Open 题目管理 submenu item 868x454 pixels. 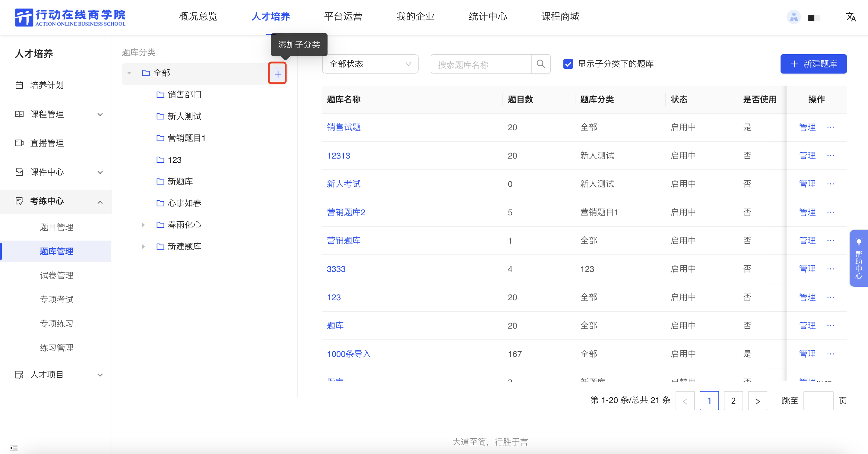click(x=57, y=227)
